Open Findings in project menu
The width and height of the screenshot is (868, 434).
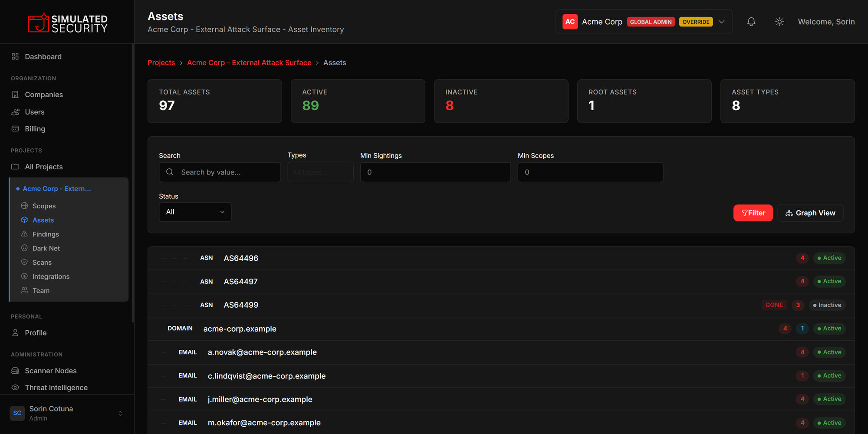[x=46, y=234]
